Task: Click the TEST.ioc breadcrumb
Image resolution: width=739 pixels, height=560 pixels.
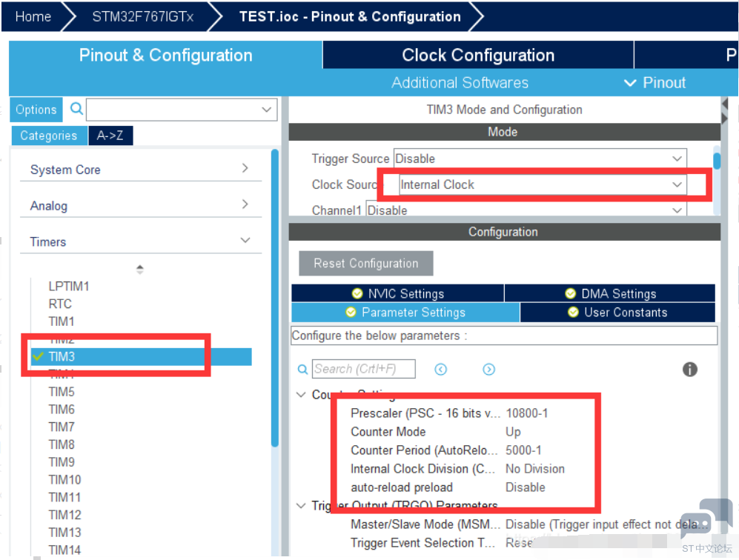Action: pyautogui.click(x=350, y=16)
